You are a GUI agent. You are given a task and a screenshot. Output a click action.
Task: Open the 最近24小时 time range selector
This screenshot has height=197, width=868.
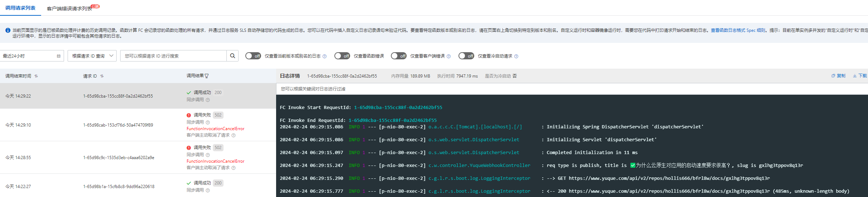coord(29,56)
